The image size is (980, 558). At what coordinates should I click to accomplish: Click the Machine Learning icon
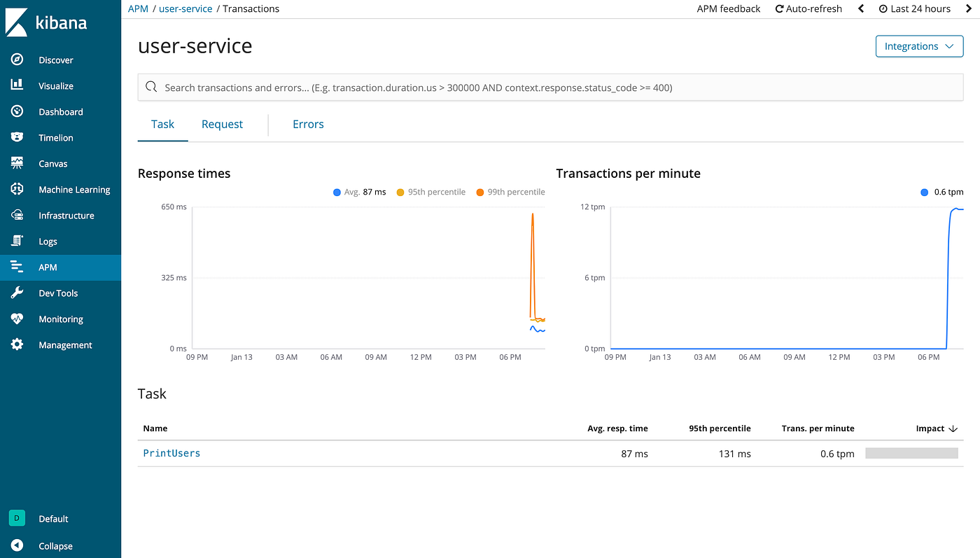pyautogui.click(x=17, y=190)
